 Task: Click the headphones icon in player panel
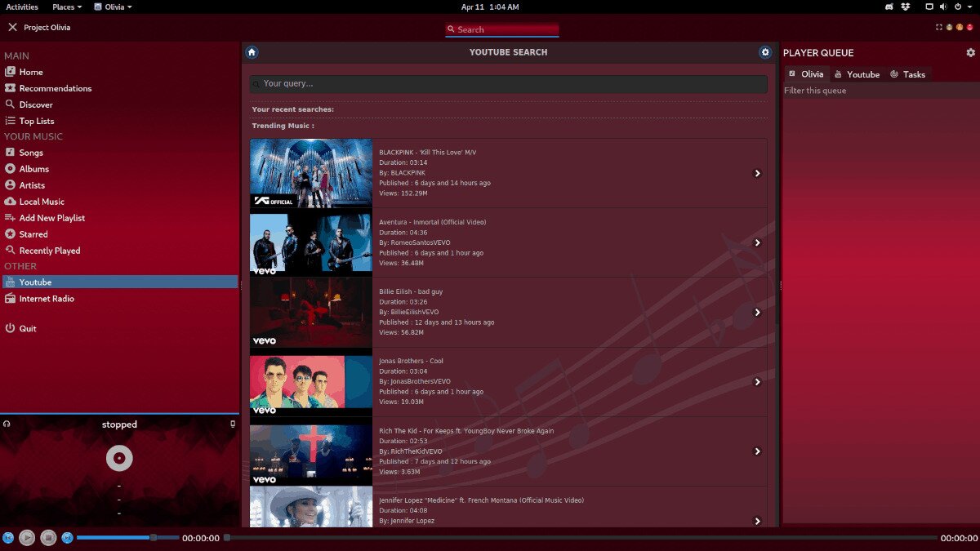pyautogui.click(x=7, y=424)
